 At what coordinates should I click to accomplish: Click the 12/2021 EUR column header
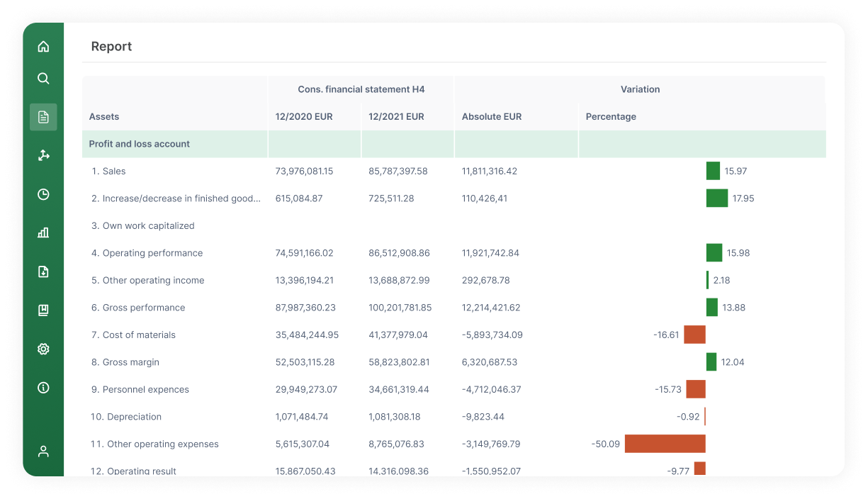point(396,117)
